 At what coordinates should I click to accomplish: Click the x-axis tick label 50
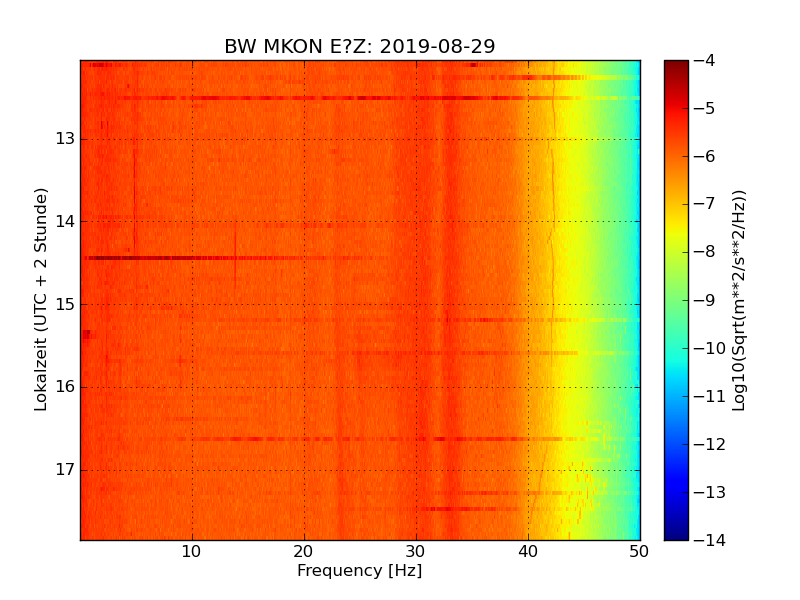click(639, 552)
